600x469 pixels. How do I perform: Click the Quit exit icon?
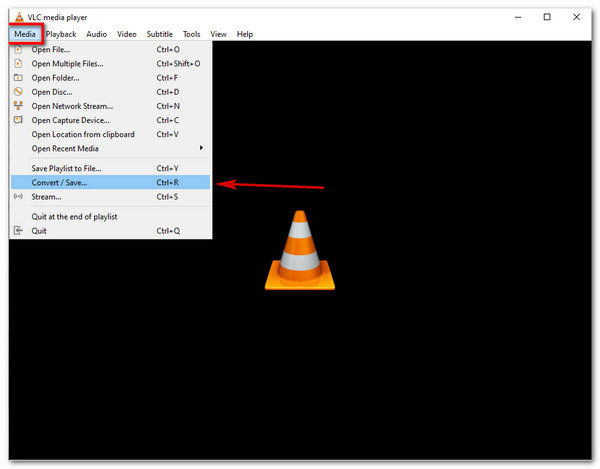point(18,230)
